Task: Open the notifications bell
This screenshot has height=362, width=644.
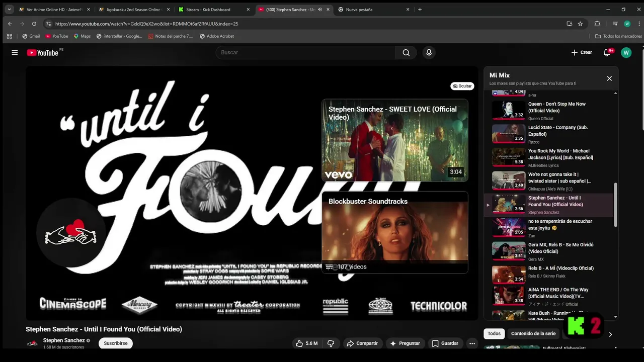Action: 607,53
